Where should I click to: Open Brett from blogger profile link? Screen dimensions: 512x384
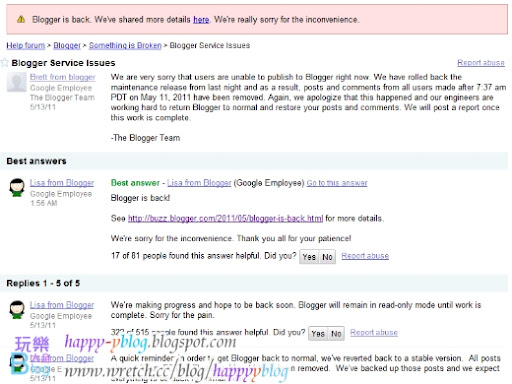point(62,77)
